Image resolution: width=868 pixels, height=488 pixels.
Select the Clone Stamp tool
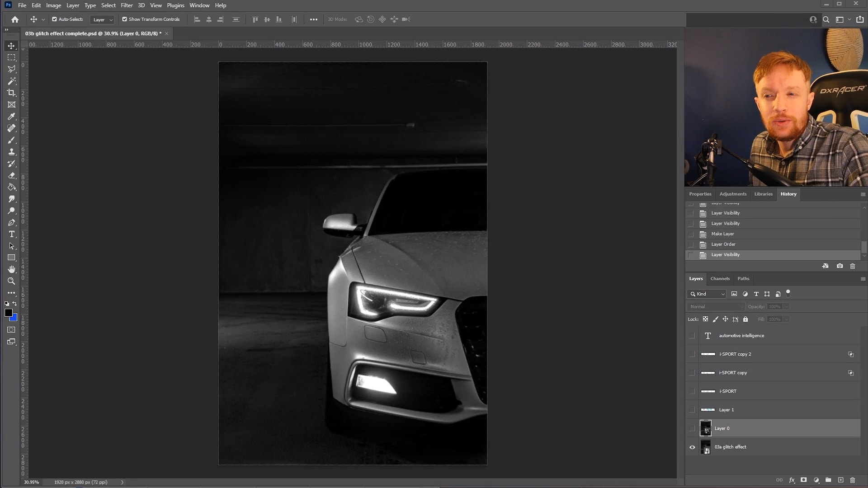coord(11,152)
